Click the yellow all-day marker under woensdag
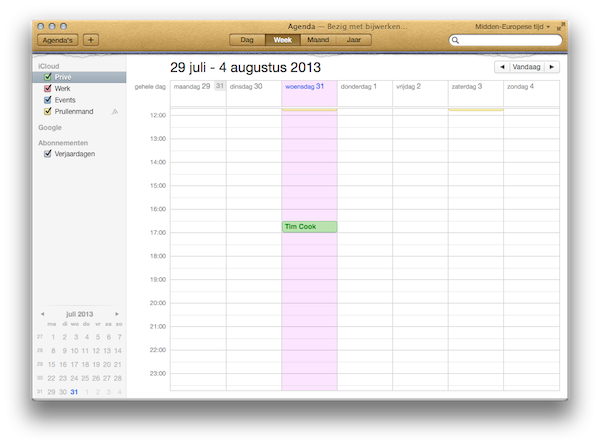 [309, 110]
